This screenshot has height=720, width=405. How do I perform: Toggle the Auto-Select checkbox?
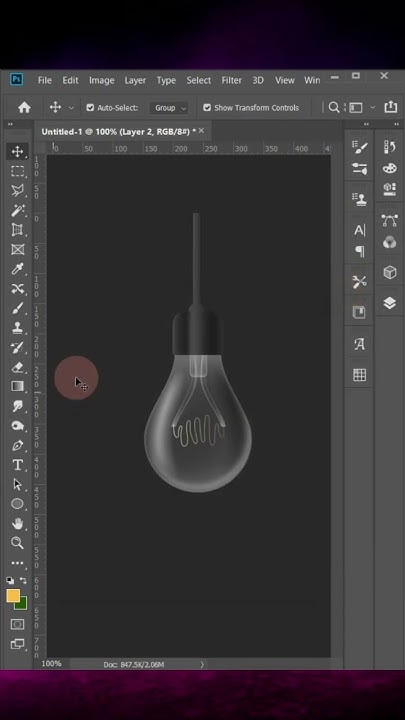tap(90, 108)
